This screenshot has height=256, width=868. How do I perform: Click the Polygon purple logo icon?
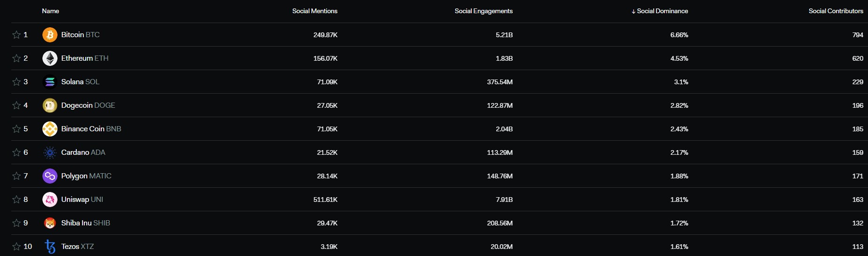pyautogui.click(x=50, y=176)
